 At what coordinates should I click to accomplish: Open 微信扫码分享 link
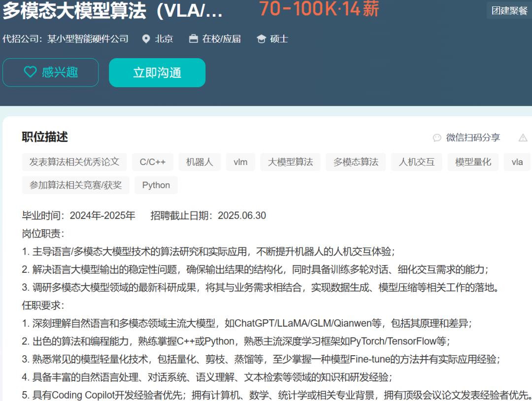coord(473,138)
